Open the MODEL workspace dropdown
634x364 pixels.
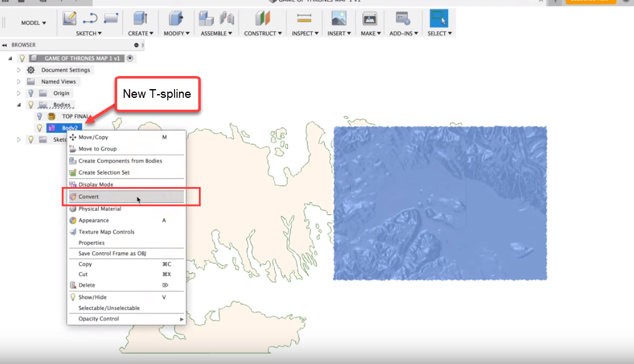point(34,23)
